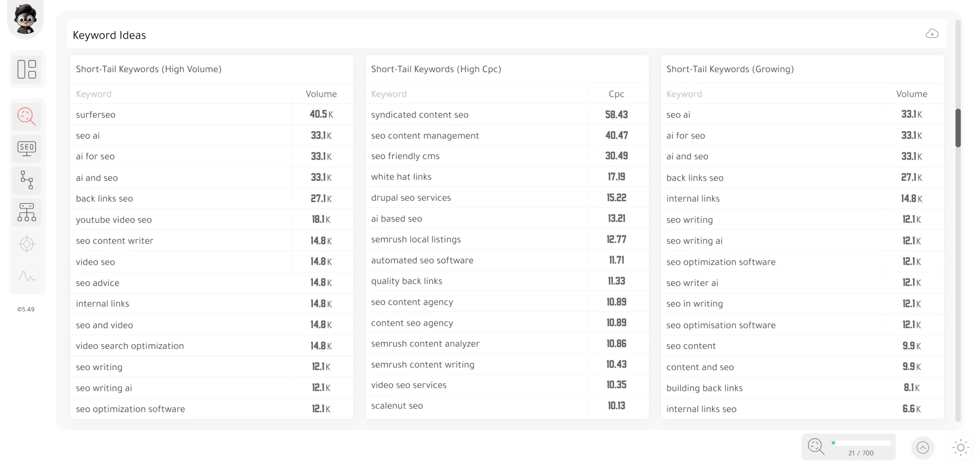This screenshot has width=980, height=464.
Task: Click the 40.5K volume value
Action: pyautogui.click(x=321, y=114)
